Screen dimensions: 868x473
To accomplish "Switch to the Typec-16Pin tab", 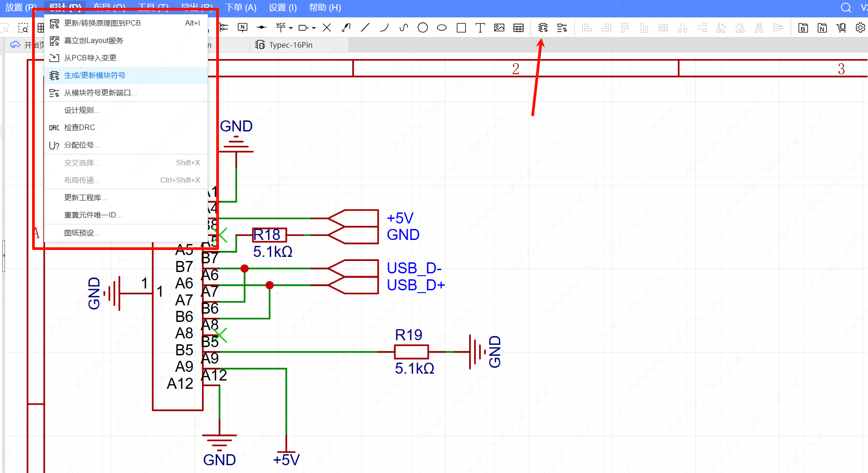I will (x=290, y=45).
